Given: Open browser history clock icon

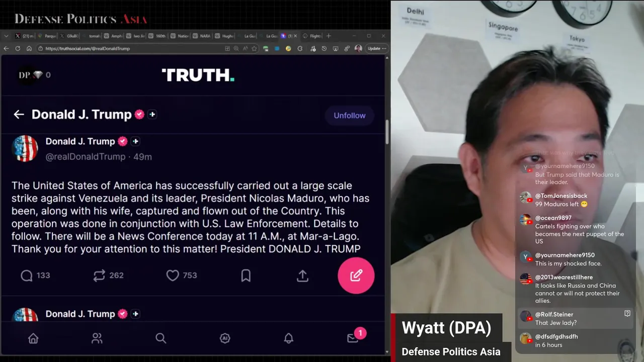Looking at the screenshot, I should (x=324, y=48).
